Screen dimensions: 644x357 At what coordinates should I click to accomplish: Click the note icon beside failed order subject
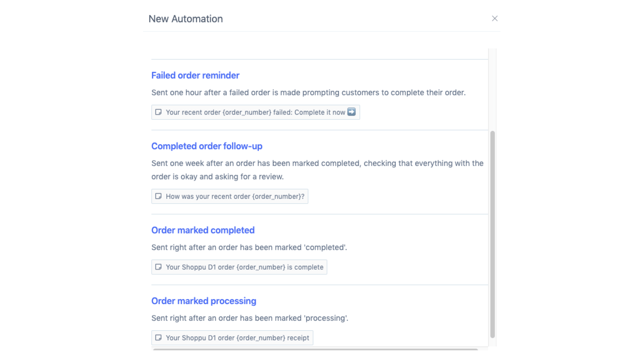[x=158, y=112]
